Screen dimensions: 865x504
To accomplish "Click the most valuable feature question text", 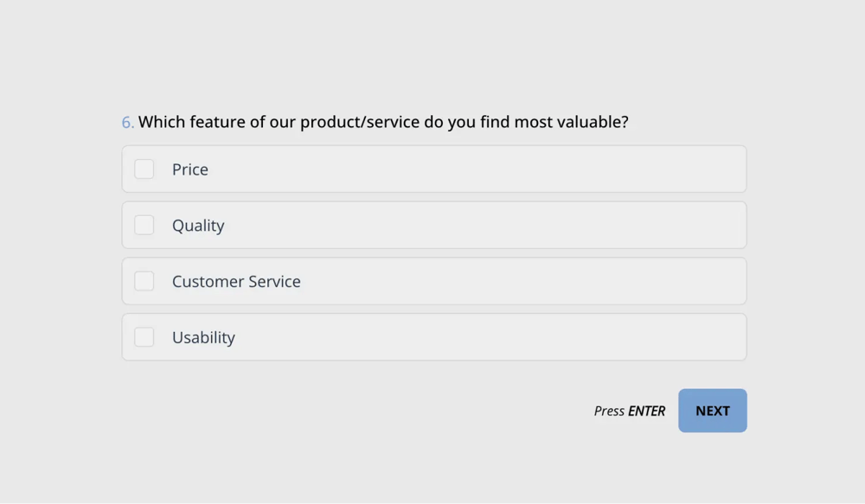I will click(x=383, y=122).
